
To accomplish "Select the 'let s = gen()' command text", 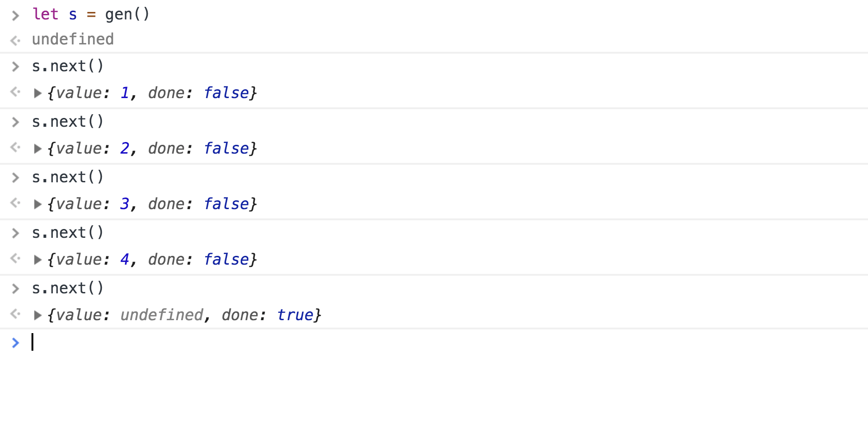I will point(91,14).
